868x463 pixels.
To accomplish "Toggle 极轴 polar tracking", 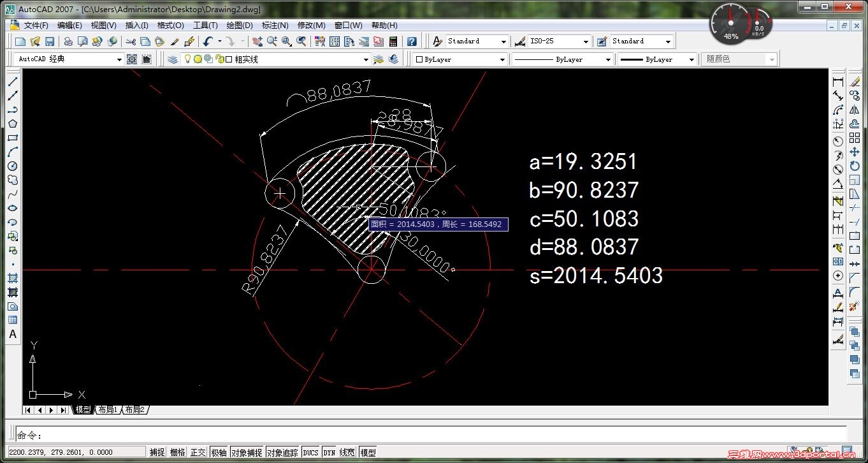I will [x=219, y=453].
